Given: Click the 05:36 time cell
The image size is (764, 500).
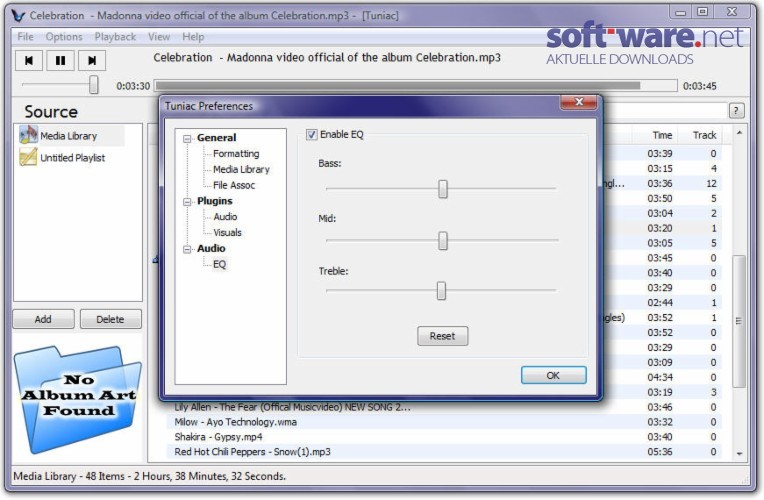Looking at the screenshot, I should click(x=660, y=452).
